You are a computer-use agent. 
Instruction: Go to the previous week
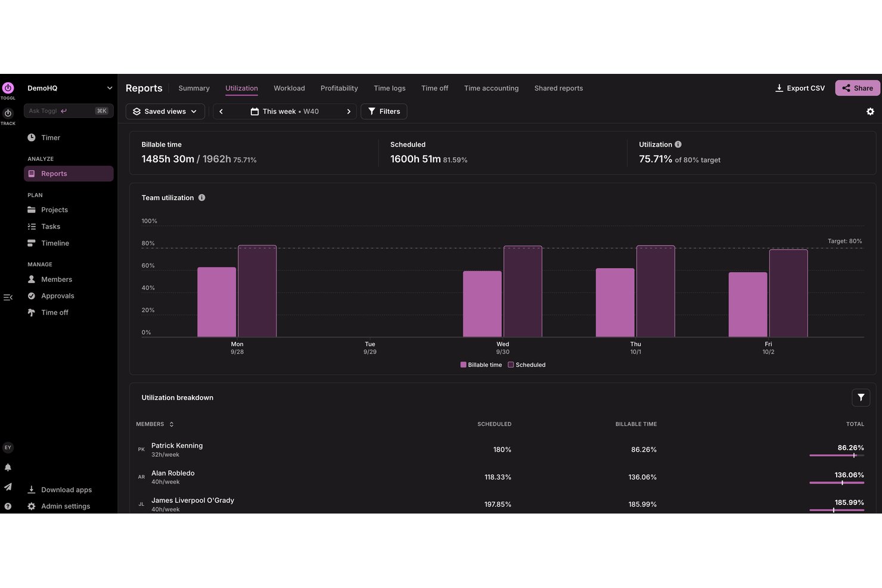[221, 111]
